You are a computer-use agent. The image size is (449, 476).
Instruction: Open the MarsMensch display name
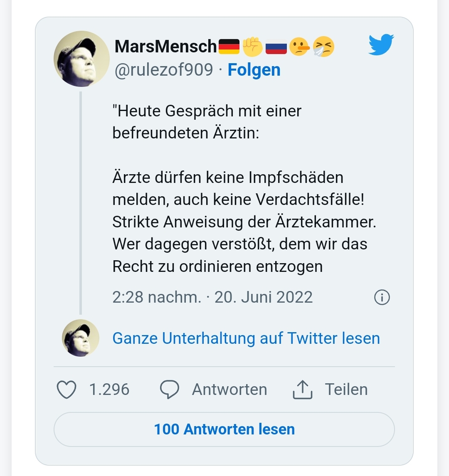(x=165, y=47)
